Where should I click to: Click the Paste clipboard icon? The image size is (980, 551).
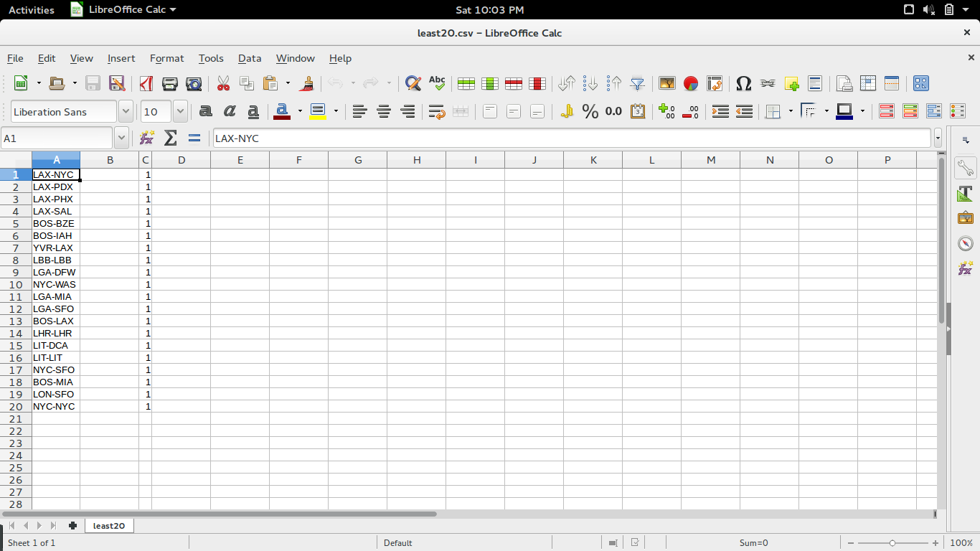coord(270,83)
